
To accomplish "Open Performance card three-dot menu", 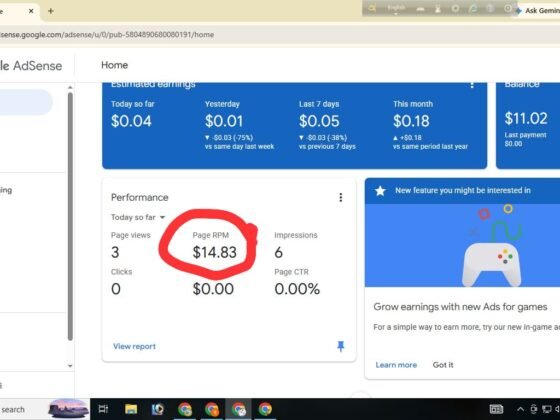I will tap(341, 198).
